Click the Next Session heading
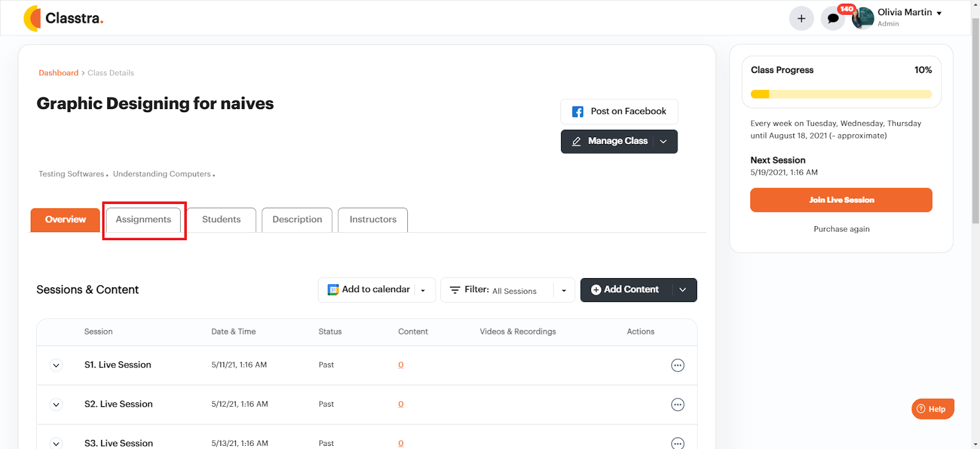This screenshot has width=980, height=449. tap(778, 160)
